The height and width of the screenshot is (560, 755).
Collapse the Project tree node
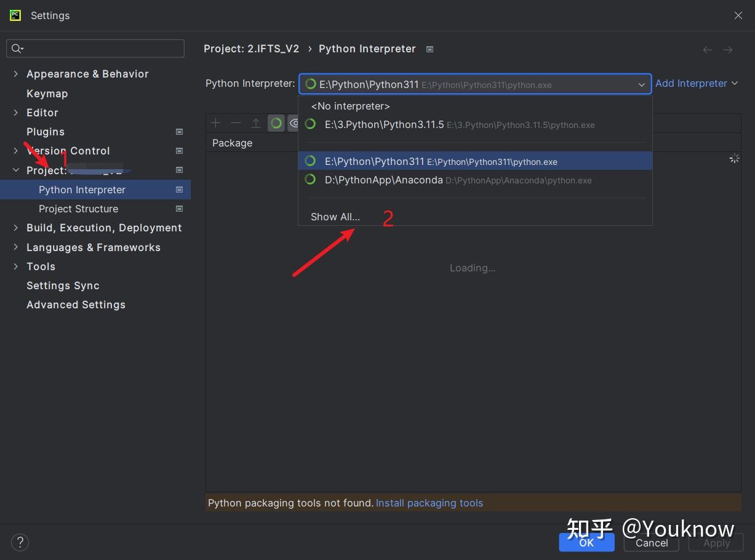point(16,170)
